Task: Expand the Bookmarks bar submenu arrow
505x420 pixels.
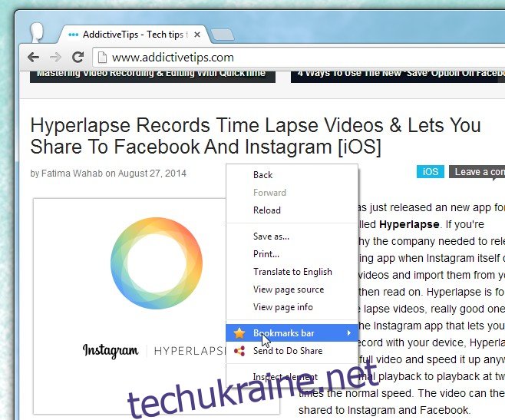Action: point(349,333)
